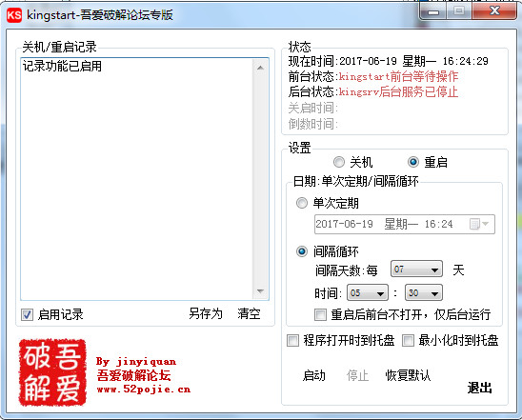522x420 pixels.
Task: Click the red 吾爱破解论坛 text
Action: coord(133,375)
